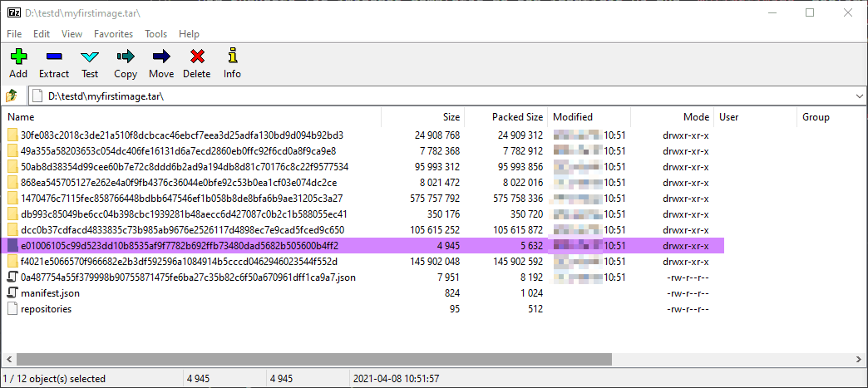Go up one folder level icon

tap(12, 96)
